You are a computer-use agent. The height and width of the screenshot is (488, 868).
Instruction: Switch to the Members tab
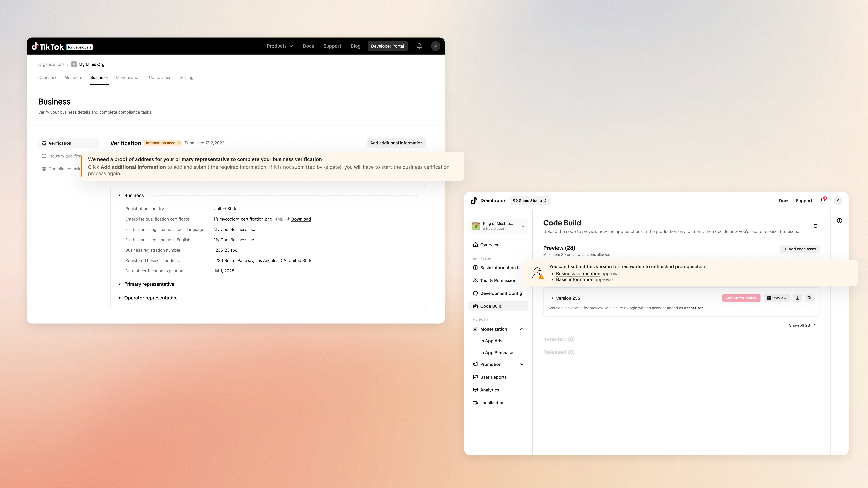tap(73, 77)
